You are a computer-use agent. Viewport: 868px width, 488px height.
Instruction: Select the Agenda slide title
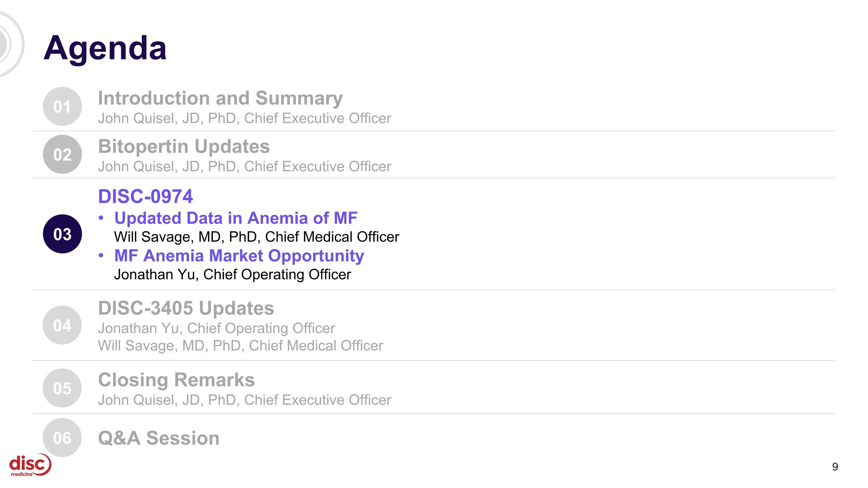[x=105, y=48]
